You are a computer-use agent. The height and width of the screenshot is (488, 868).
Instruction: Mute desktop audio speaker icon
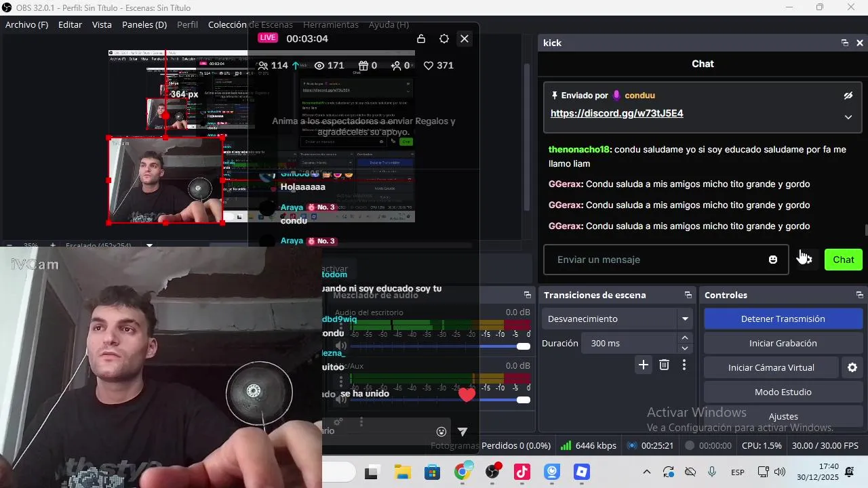[341, 346]
